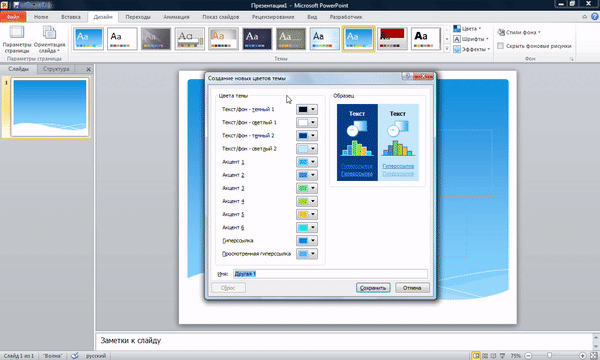The height and width of the screenshot is (360, 600).
Task: Switch to the Переходы ribbon tab
Action: [x=138, y=17]
